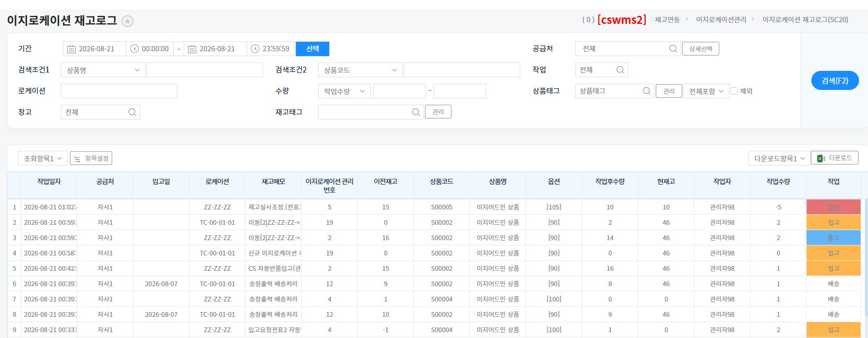
Task: Toggle the favorite star beside page title
Action: [x=128, y=21]
